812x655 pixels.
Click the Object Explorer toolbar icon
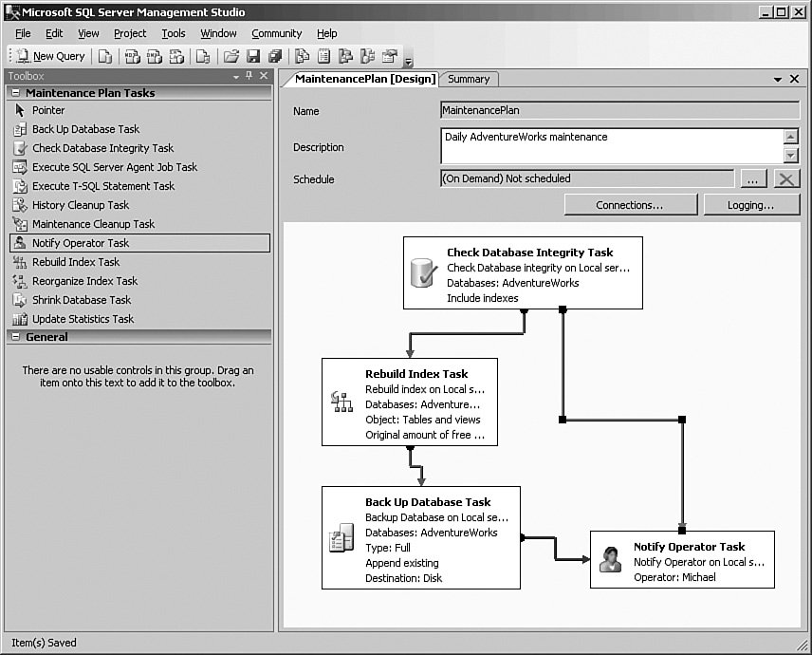[x=345, y=56]
